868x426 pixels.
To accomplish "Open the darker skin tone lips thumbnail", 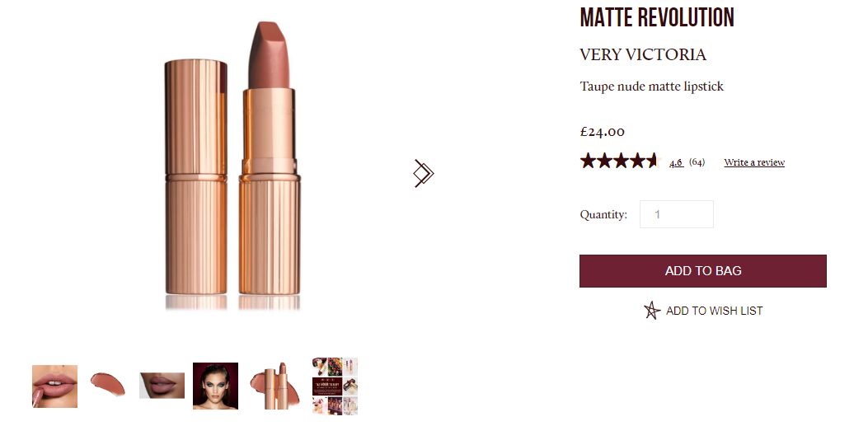I will (x=162, y=386).
